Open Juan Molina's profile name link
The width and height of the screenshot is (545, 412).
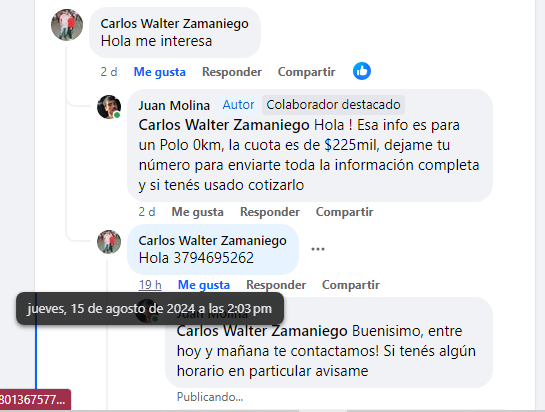point(174,105)
